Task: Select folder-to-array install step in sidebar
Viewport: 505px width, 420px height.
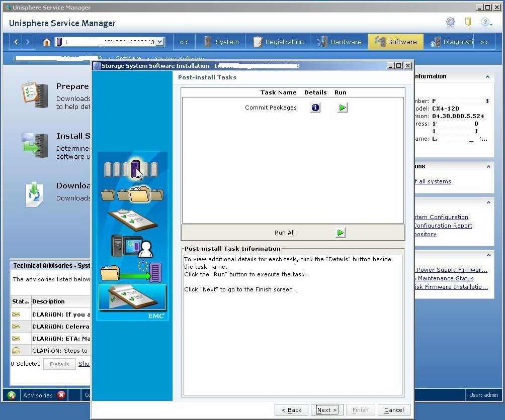Action: [131, 272]
